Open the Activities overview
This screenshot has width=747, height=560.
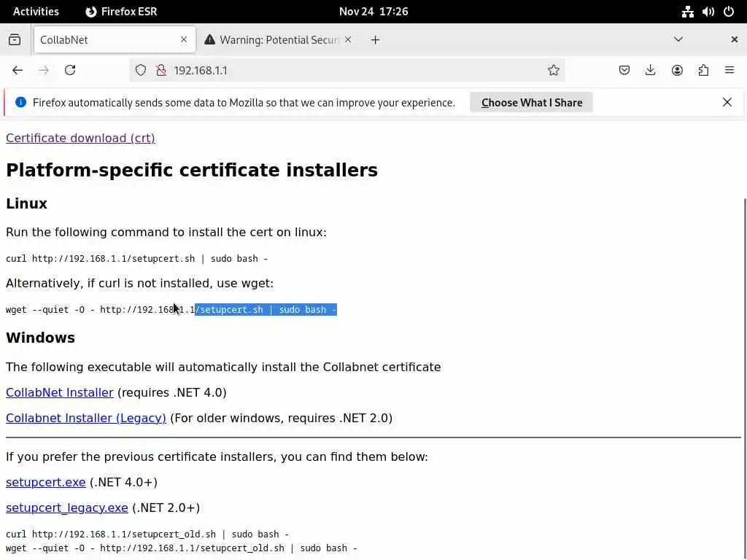36,12
